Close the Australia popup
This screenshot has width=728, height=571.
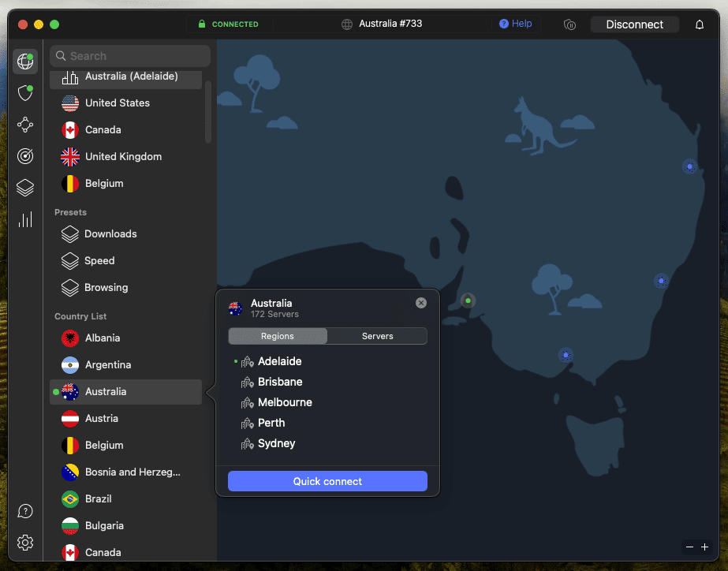(421, 303)
